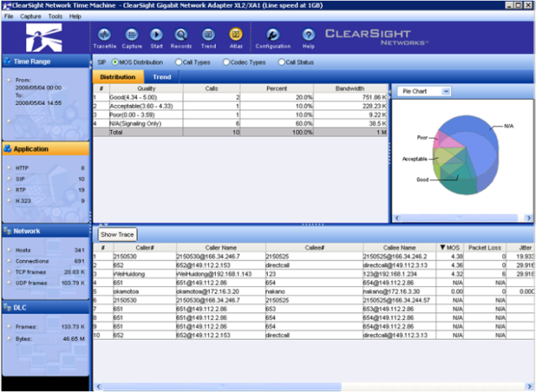Click the Caller Name column header
This screenshot has width=536, height=392.
tap(221, 247)
